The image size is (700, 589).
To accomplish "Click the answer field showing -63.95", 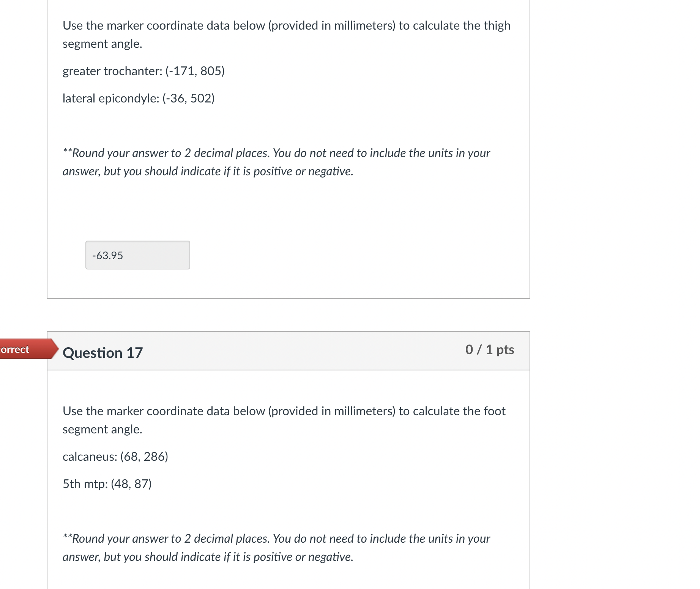I will tap(138, 255).
